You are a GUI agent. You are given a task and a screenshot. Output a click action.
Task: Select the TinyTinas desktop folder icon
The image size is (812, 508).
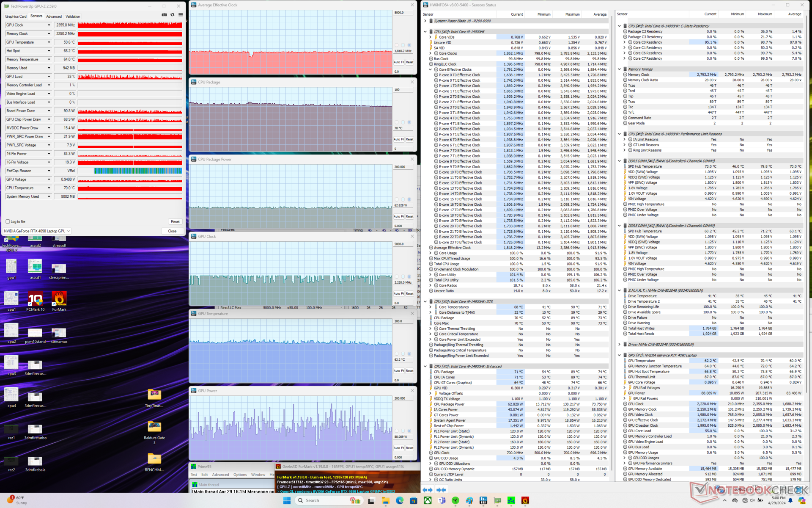click(154, 398)
